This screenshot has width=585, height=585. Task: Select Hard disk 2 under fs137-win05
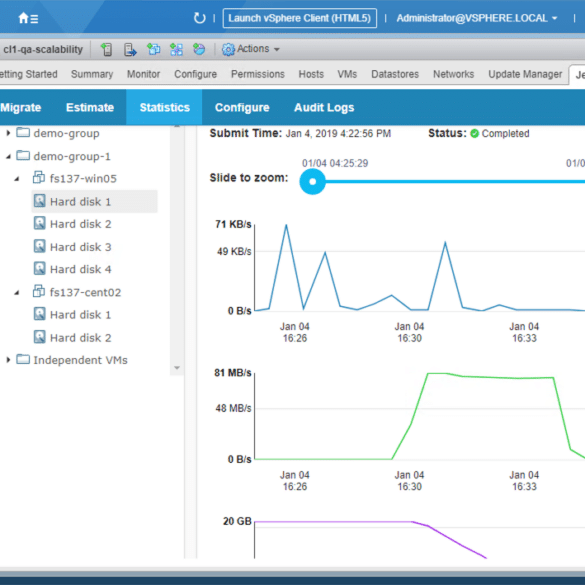[x=81, y=224]
